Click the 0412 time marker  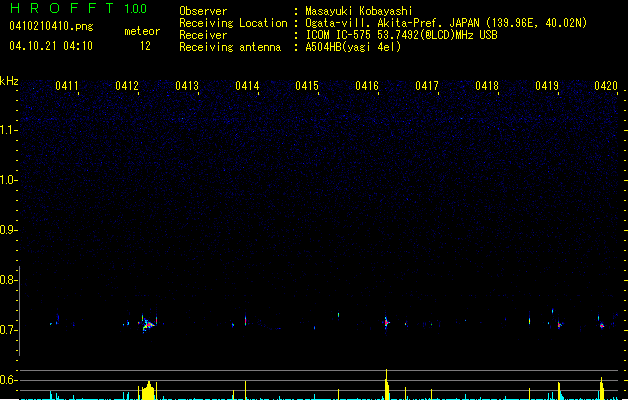coord(127,86)
